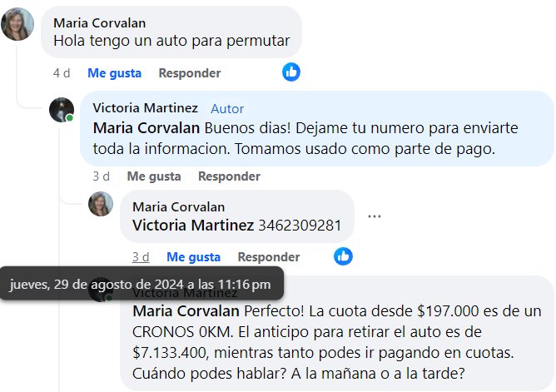The width and height of the screenshot is (556, 392).
Task: Open Maria Corvalan's avatar beside the phone number reply
Action: [x=101, y=204]
